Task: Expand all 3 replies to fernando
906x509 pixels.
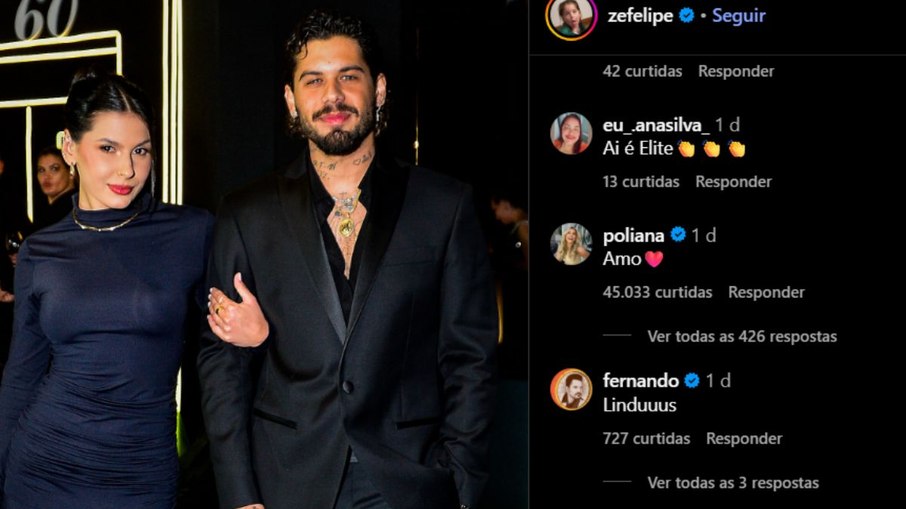Action: tap(733, 482)
